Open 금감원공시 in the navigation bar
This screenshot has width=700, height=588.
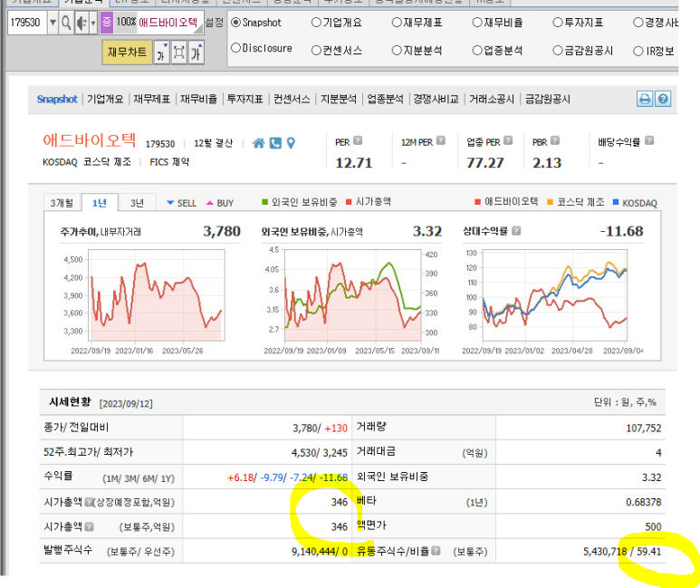(547, 99)
